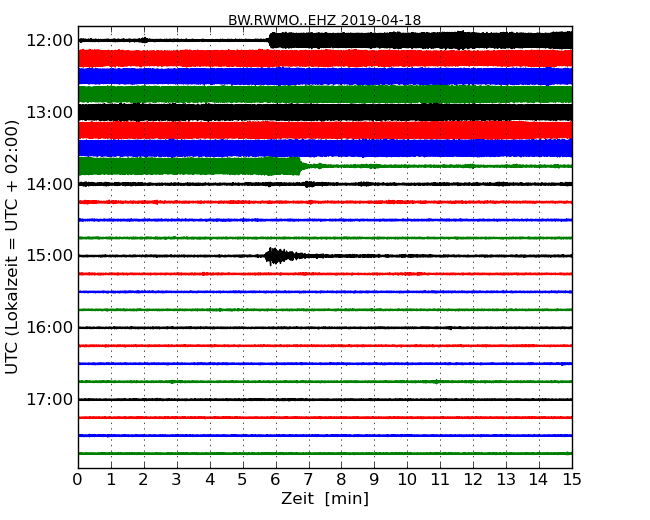Click the x-axis tick label 6
650x520 pixels.
(275, 480)
